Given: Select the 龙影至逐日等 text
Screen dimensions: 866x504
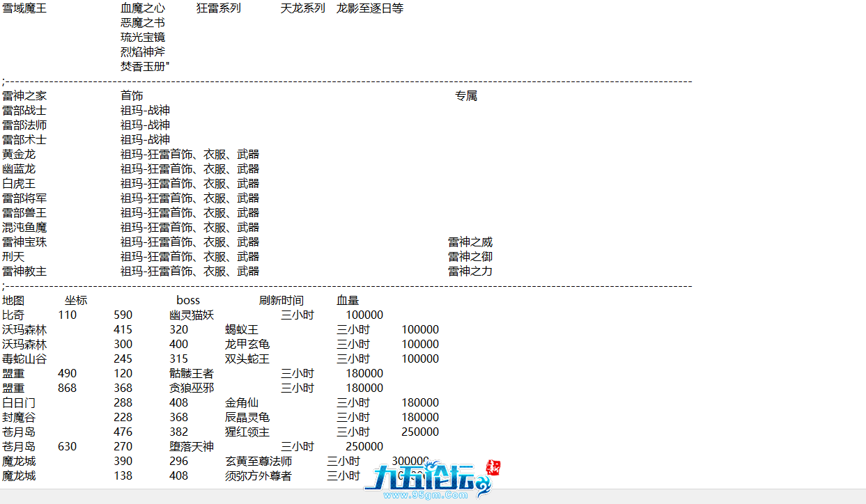Looking at the screenshot, I should point(369,8).
